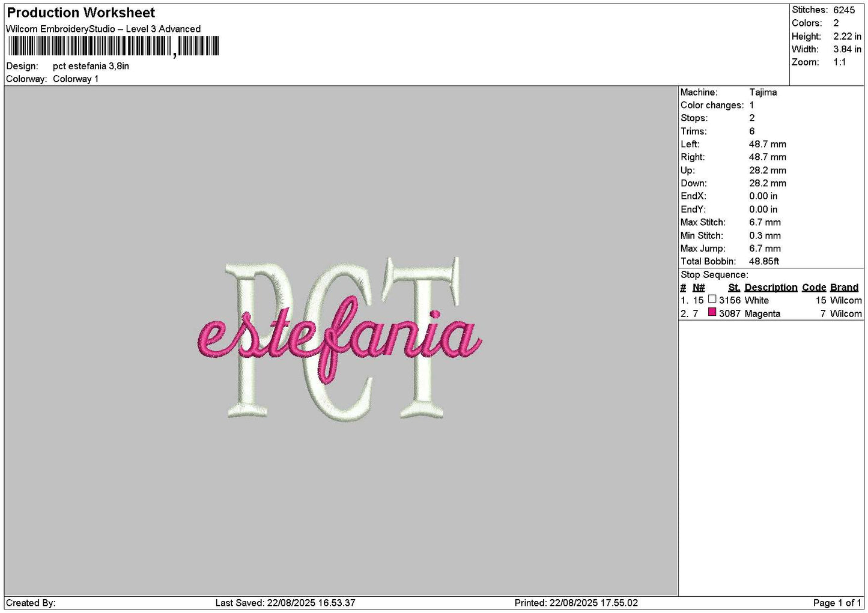Click 'Last Saved: 22/08/2025 16.53.37' footer text

[285, 603]
